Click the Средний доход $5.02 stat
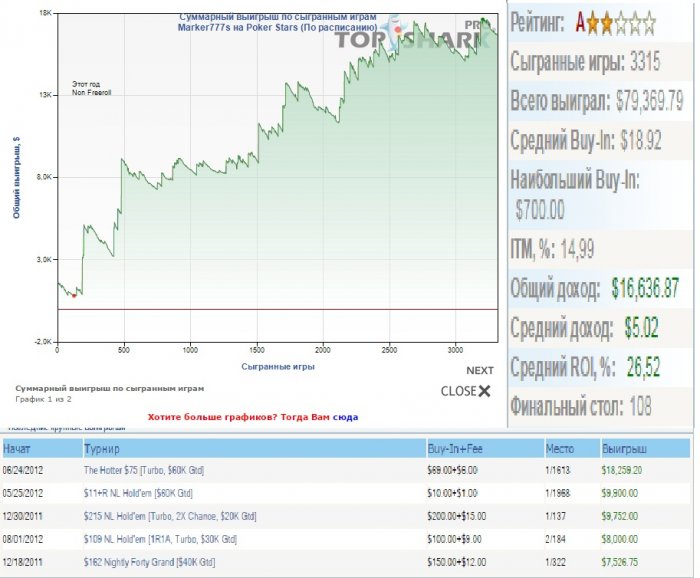This screenshot has width=700, height=578. pos(584,328)
